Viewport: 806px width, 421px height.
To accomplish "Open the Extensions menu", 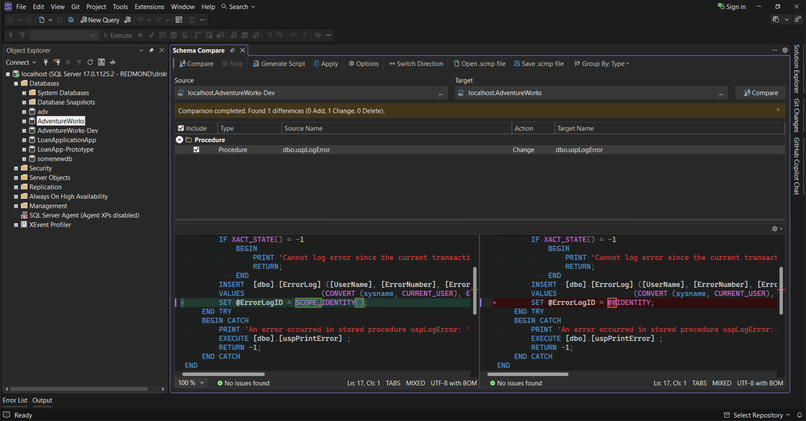I will [149, 7].
